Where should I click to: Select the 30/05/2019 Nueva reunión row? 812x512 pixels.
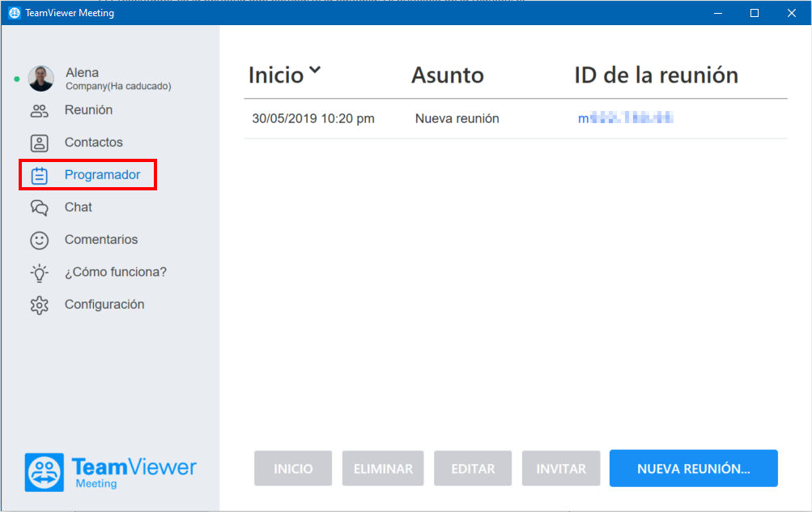point(515,118)
